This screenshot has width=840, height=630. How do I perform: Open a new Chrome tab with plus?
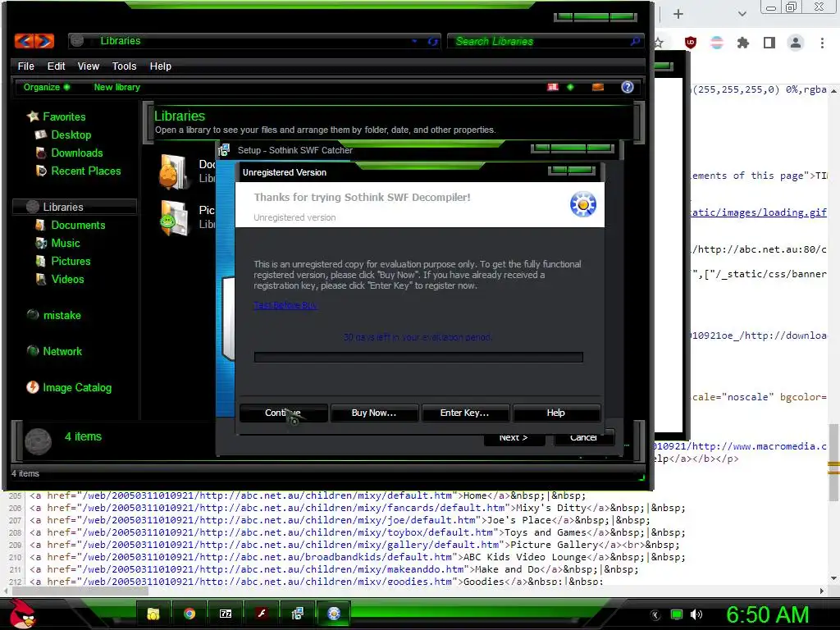pos(678,14)
